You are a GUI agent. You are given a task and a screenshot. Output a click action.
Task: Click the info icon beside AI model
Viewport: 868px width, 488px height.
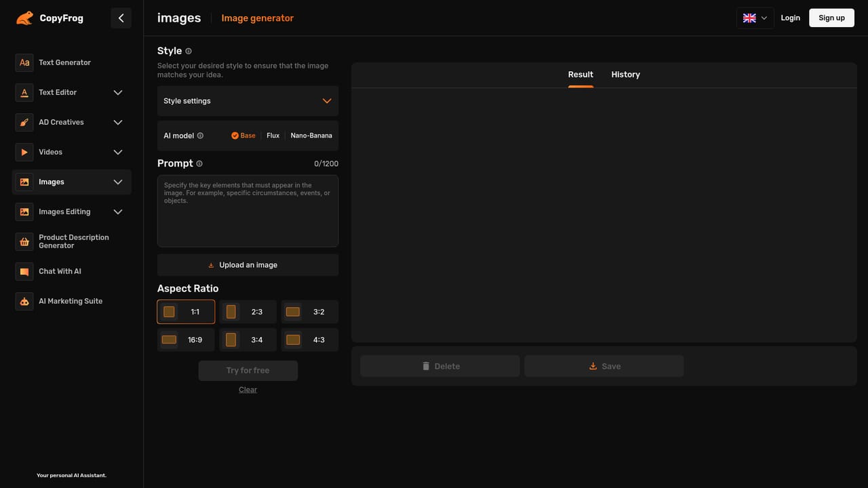click(200, 136)
